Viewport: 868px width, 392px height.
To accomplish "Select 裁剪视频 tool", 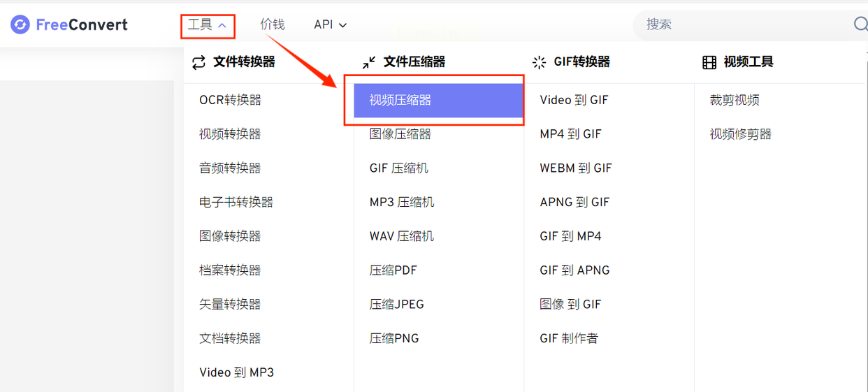I will 735,100.
